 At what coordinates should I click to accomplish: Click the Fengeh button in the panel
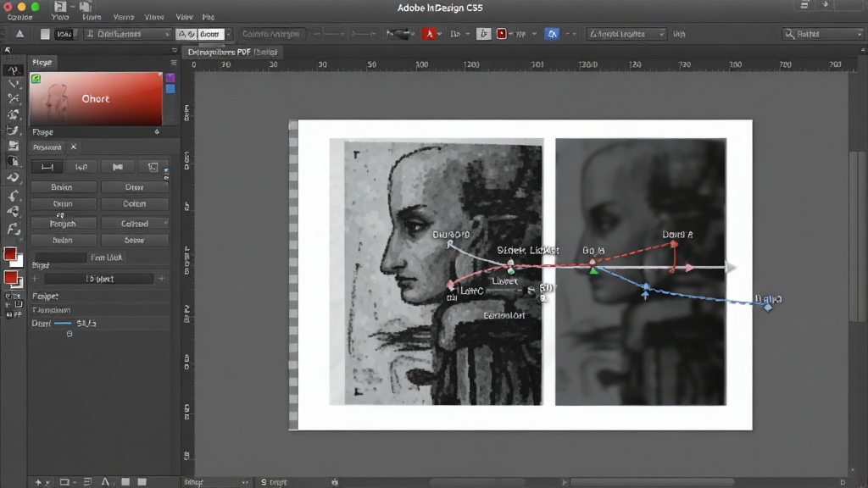click(64, 224)
